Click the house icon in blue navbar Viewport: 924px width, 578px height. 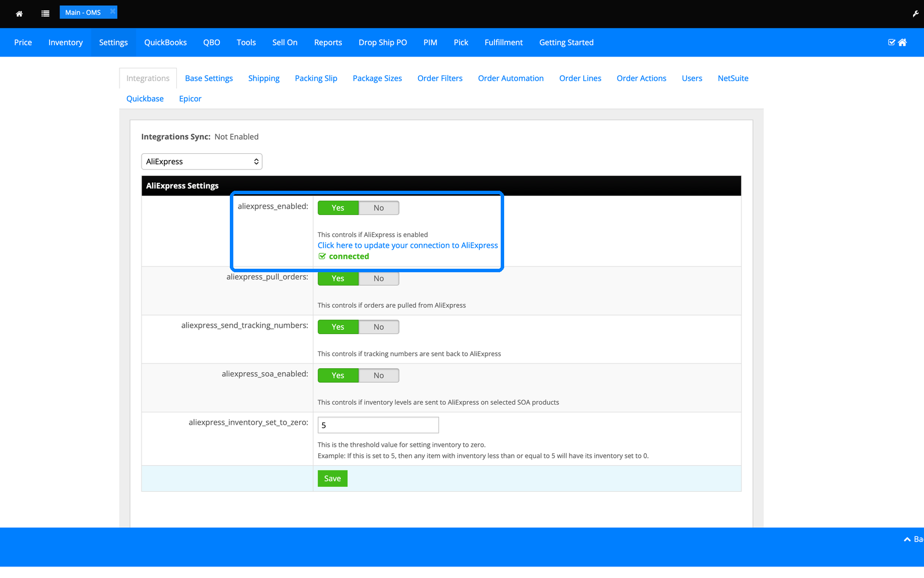tap(903, 42)
